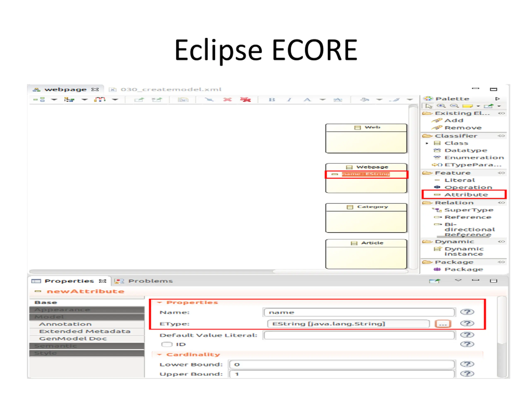
Task: Select the Annotation properties tab
Action: 87,324
